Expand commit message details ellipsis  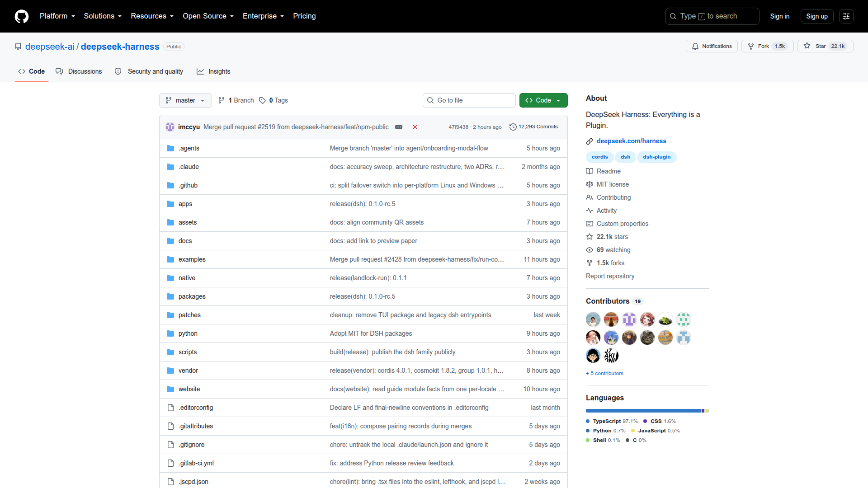399,127
